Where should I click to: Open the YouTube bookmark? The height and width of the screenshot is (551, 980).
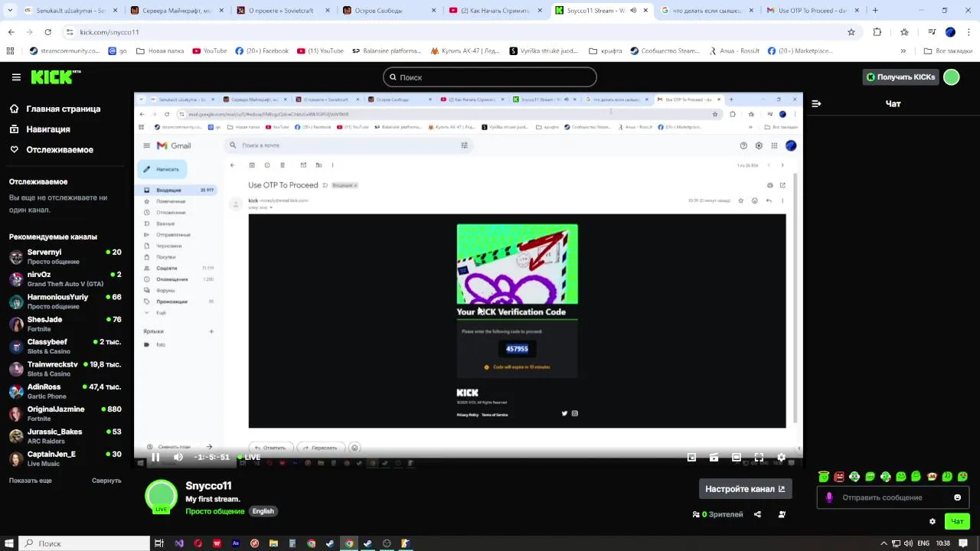[209, 51]
